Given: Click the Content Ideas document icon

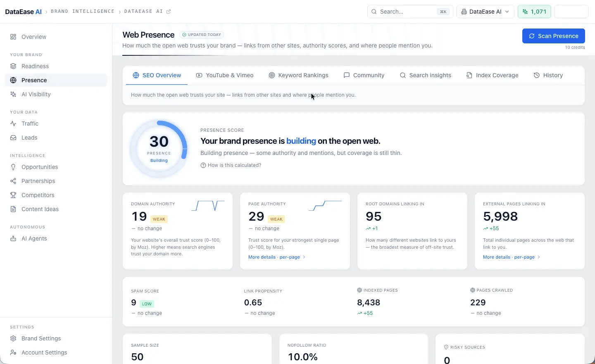Looking at the screenshot, I should [x=13, y=209].
